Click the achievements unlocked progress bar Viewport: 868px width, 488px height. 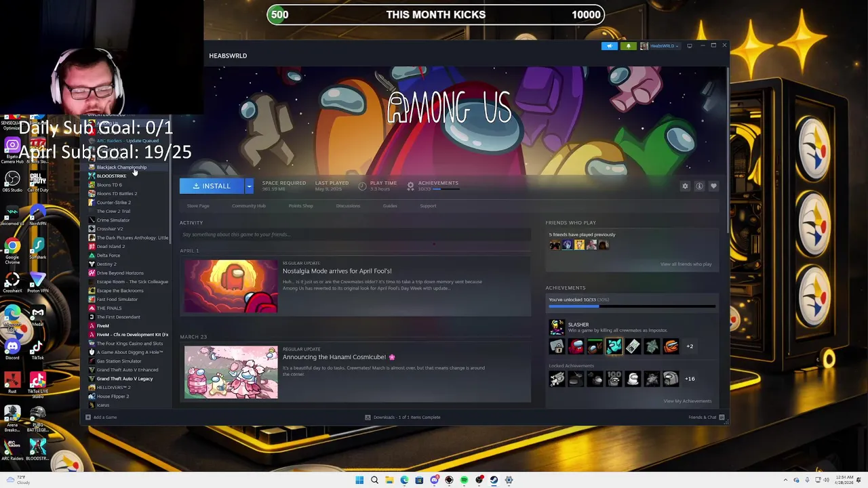[632, 307]
